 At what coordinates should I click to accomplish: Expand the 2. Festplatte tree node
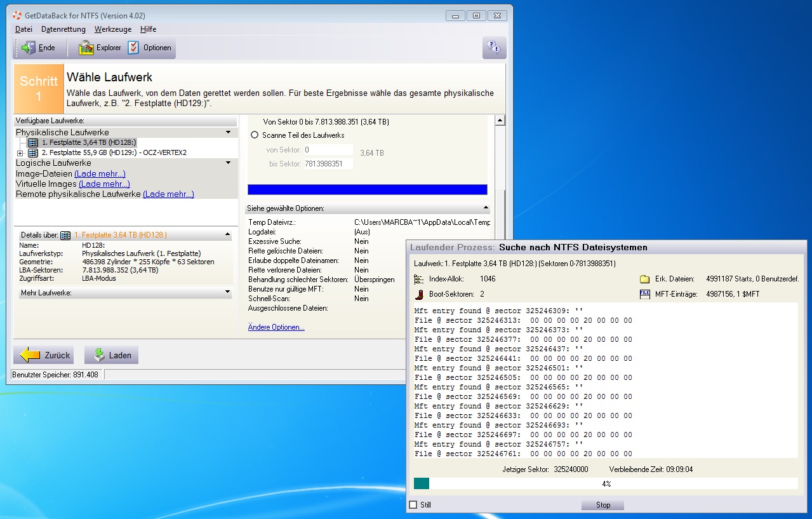[20, 153]
